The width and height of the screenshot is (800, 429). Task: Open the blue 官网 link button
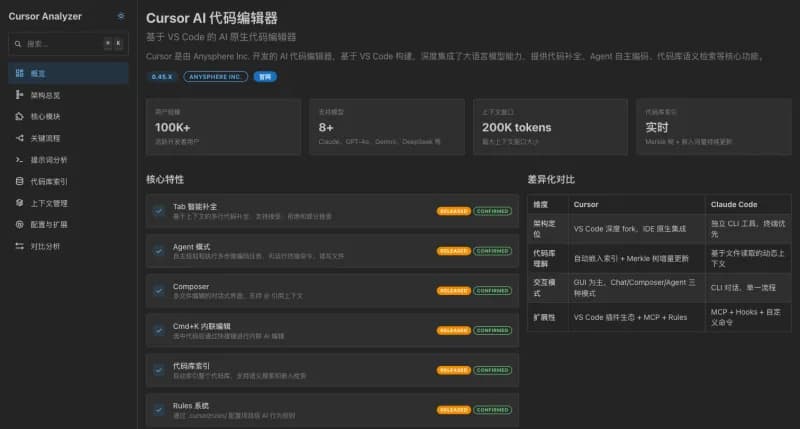coord(265,77)
